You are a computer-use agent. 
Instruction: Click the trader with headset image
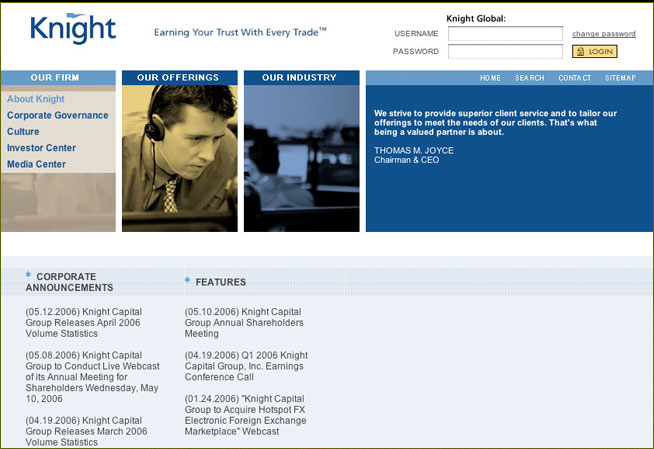point(179,158)
